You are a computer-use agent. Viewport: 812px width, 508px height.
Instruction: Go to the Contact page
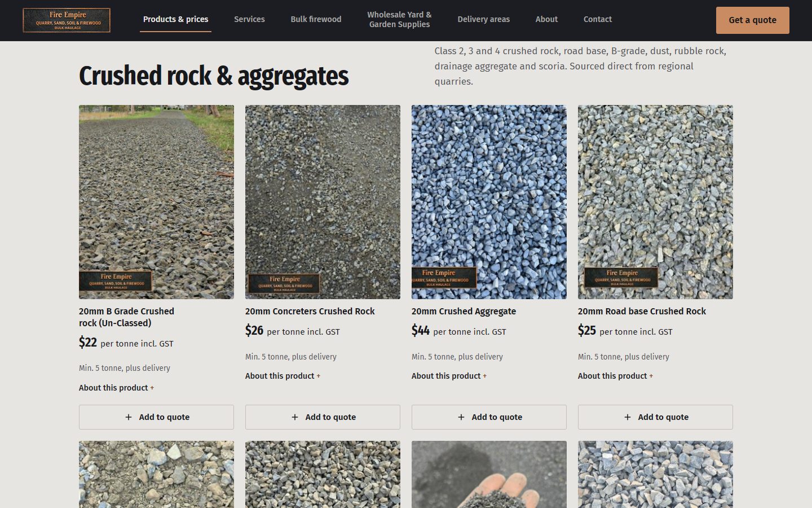pyautogui.click(x=597, y=19)
